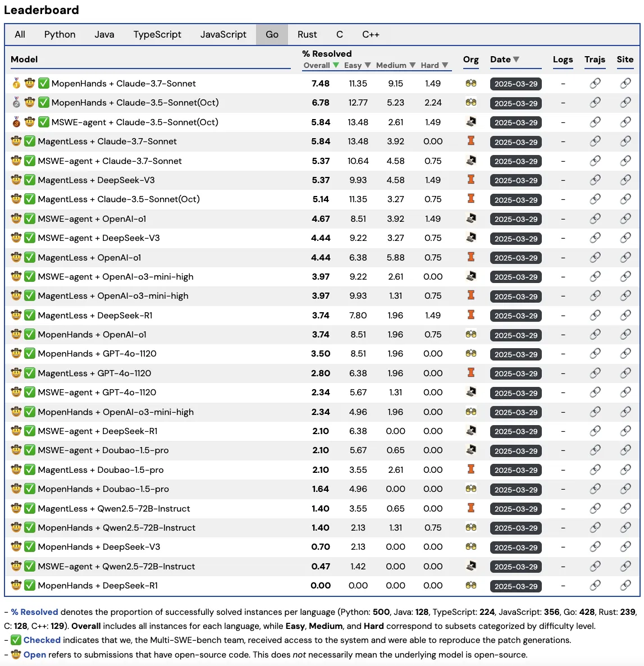Open Site link for MagentLess + Doubao-1.5-pro
This screenshot has width=644, height=666.
click(x=625, y=469)
